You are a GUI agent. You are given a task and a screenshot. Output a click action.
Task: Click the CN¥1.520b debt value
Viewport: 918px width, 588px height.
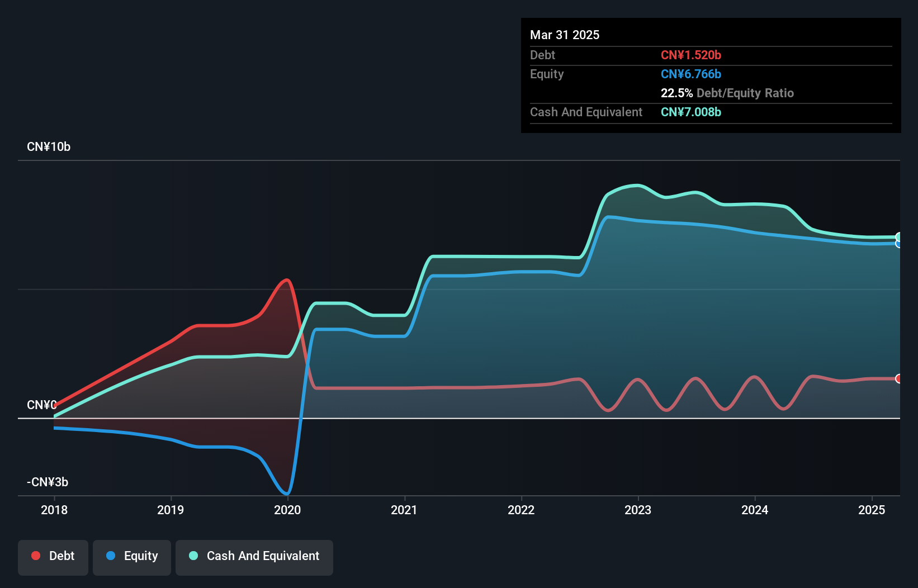pos(691,55)
